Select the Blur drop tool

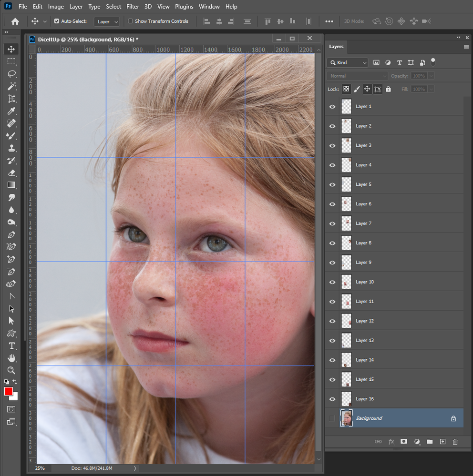11,210
